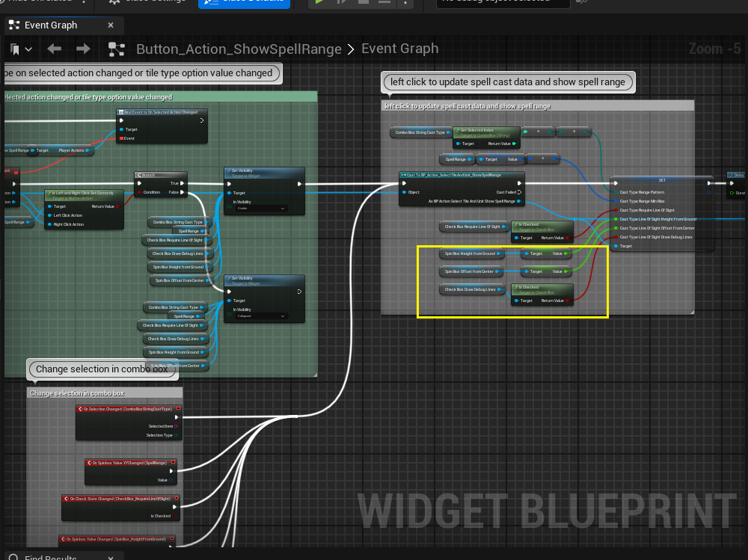
Task: Select Combo Box String Cast Type variable in gray comment
Action: (420, 132)
